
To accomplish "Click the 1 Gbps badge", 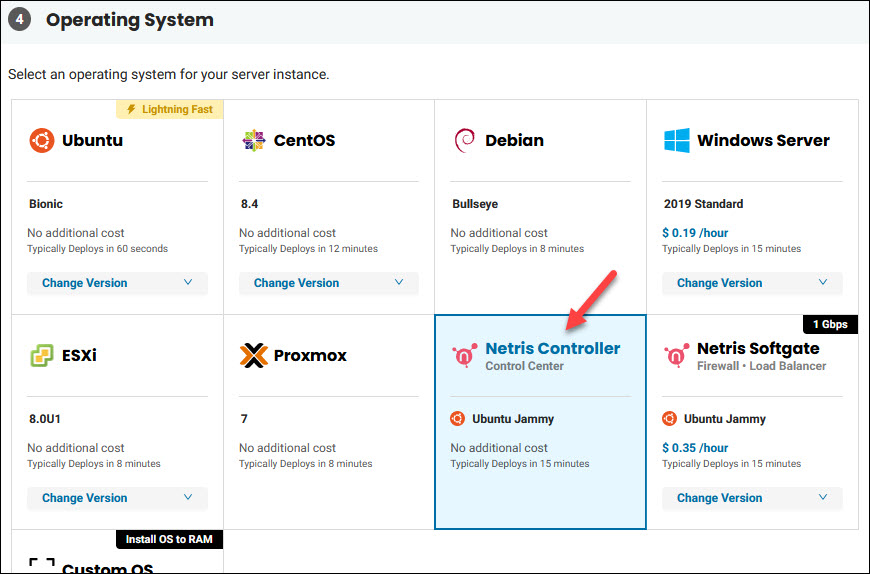I will [x=830, y=324].
